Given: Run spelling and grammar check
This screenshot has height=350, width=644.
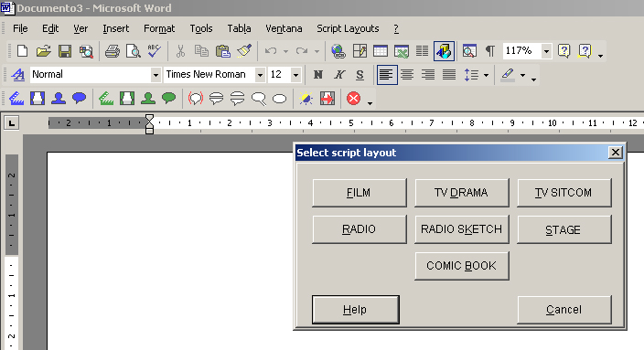Looking at the screenshot, I should pyautogui.click(x=155, y=51).
